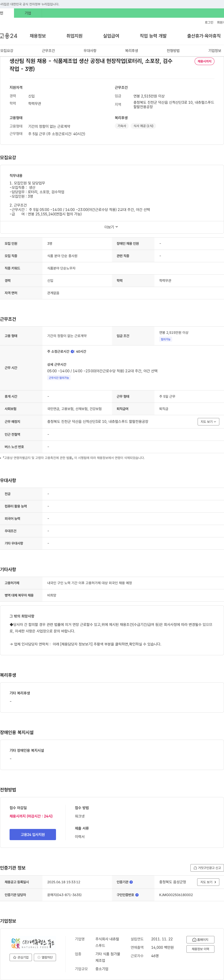Click the 협의가능 wage tag
The width and height of the screenshot is (224, 980).
pos(166,339)
